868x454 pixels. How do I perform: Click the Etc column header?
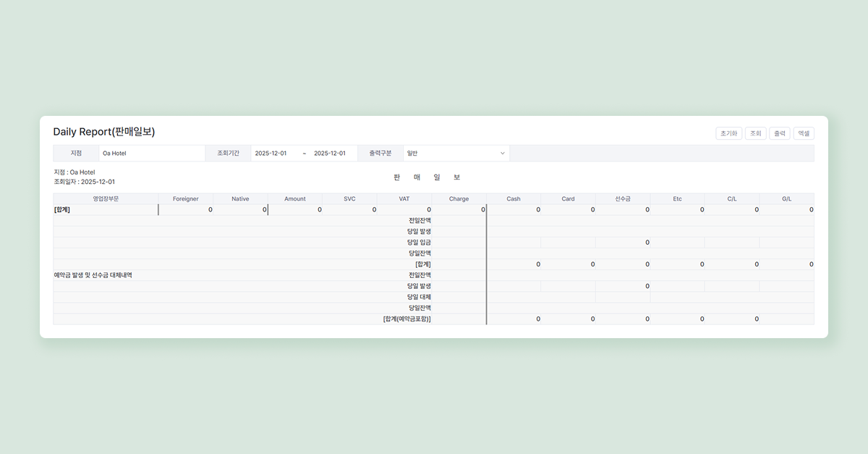(x=677, y=198)
